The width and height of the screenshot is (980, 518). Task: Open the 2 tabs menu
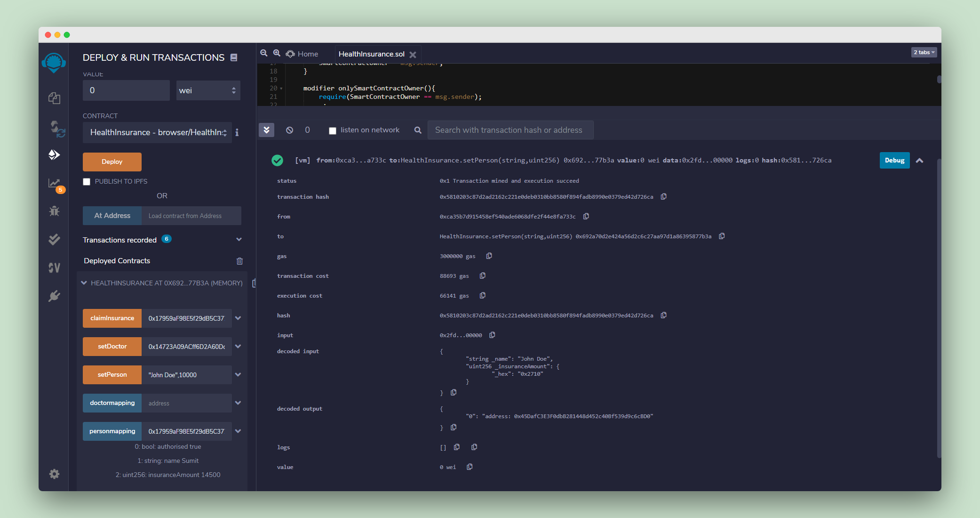924,52
